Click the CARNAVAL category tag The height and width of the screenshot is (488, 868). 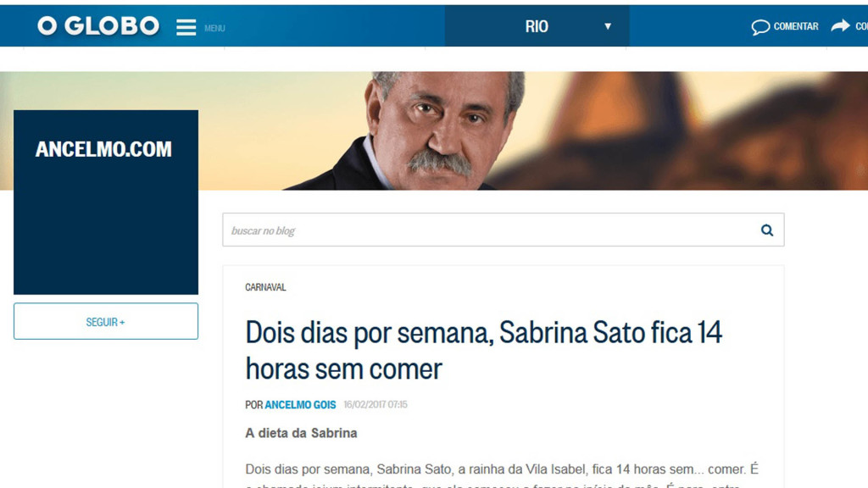(265, 287)
